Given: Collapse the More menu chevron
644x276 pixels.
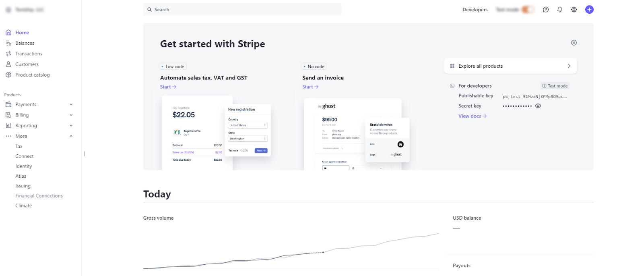Looking at the screenshot, I should pyautogui.click(x=71, y=136).
